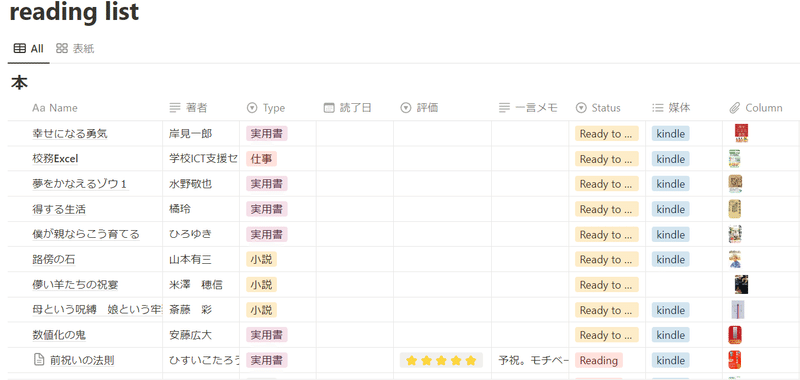Click the 評価 column header
800x380 pixels.
(419, 108)
